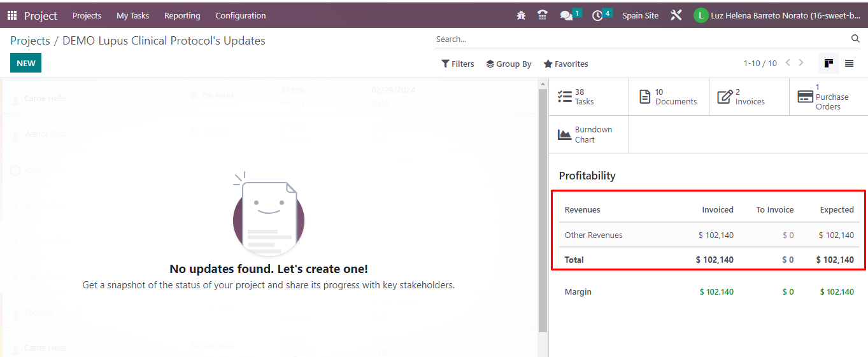Screen dimensions: 868x357
Task: Click the wrench tools icon
Action: pyautogui.click(x=676, y=15)
